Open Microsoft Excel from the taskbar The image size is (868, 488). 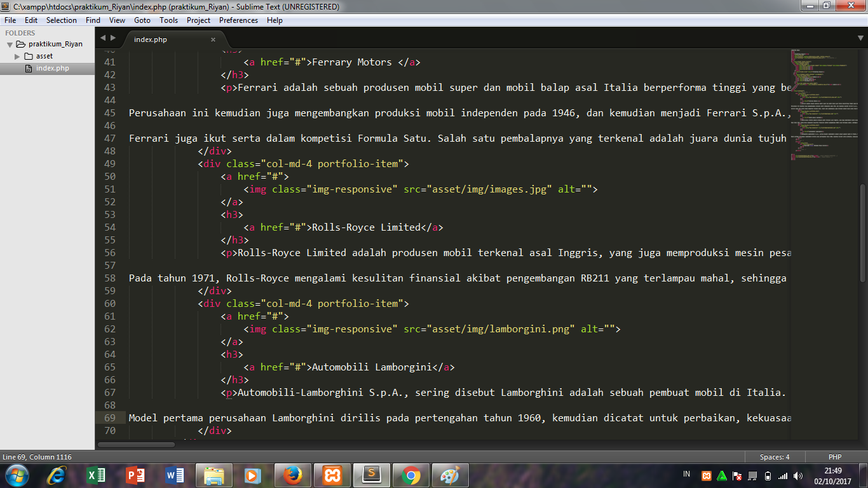point(97,475)
